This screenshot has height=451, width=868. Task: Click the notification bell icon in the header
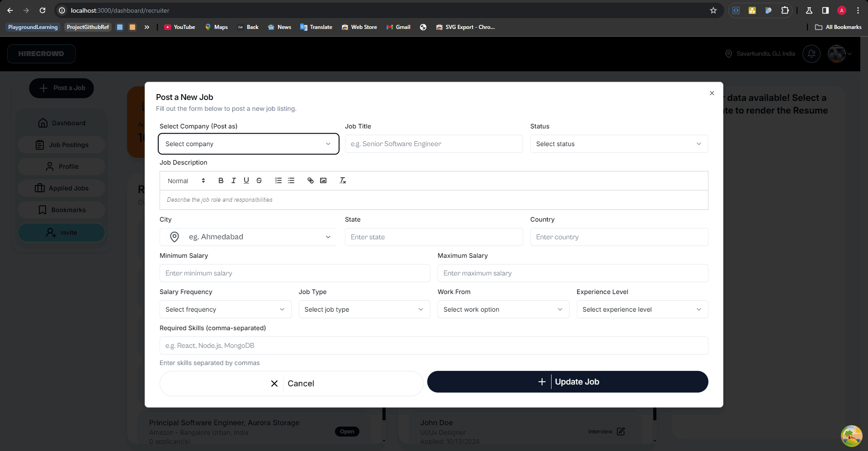click(x=811, y=54)
